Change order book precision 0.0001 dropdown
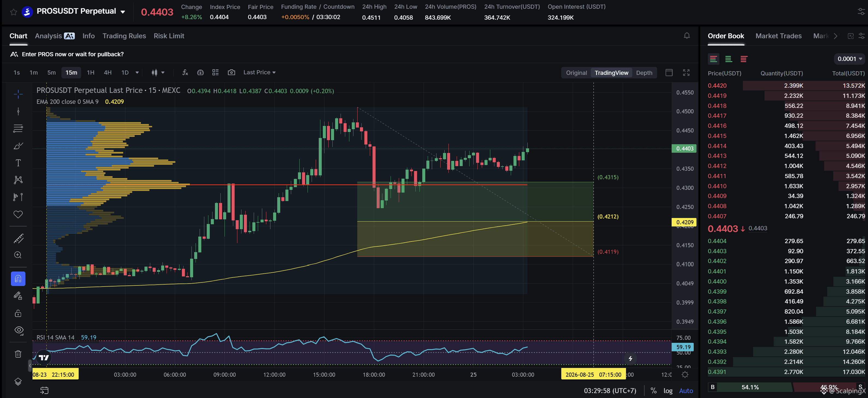The height and width of the screenshot is (398, 868). (x=849, y=59)
